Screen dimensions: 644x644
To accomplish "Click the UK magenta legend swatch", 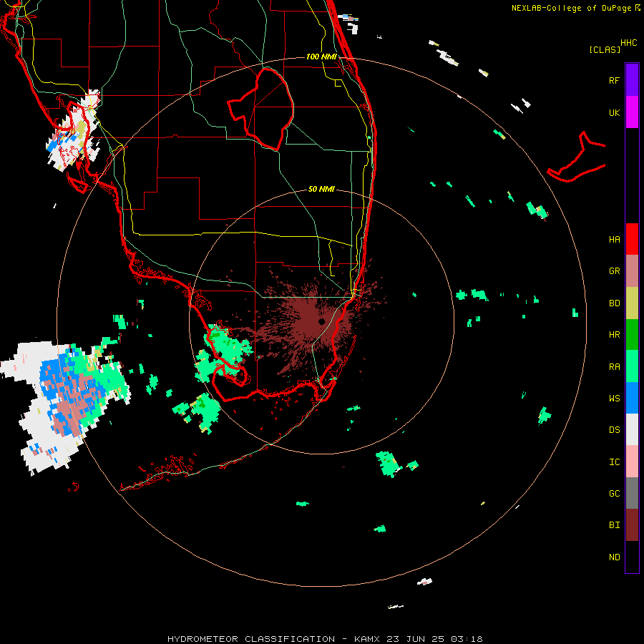I will click(632, 112).
